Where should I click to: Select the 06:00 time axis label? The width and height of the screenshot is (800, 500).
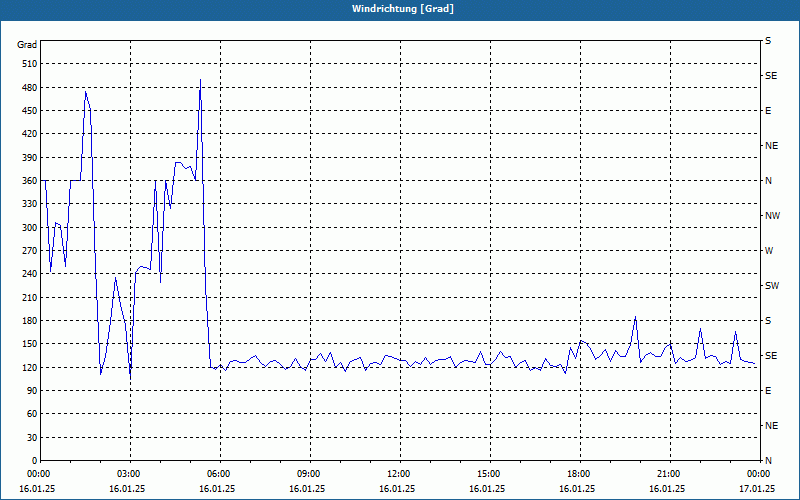(x=219, y=474)
